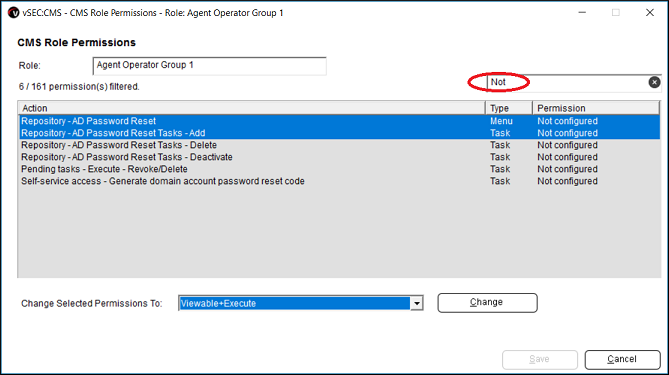Click Task type cell of Self-service access row
669x375 pixels.
[500, 181]
